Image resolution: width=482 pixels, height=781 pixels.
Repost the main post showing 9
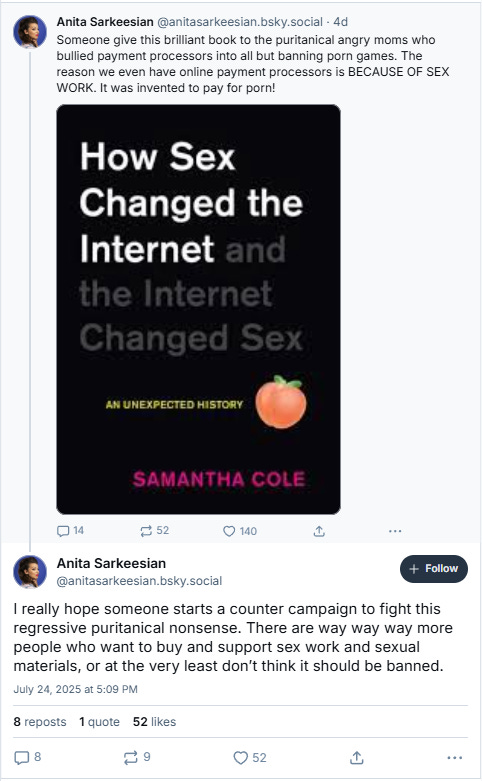[137, 758]
